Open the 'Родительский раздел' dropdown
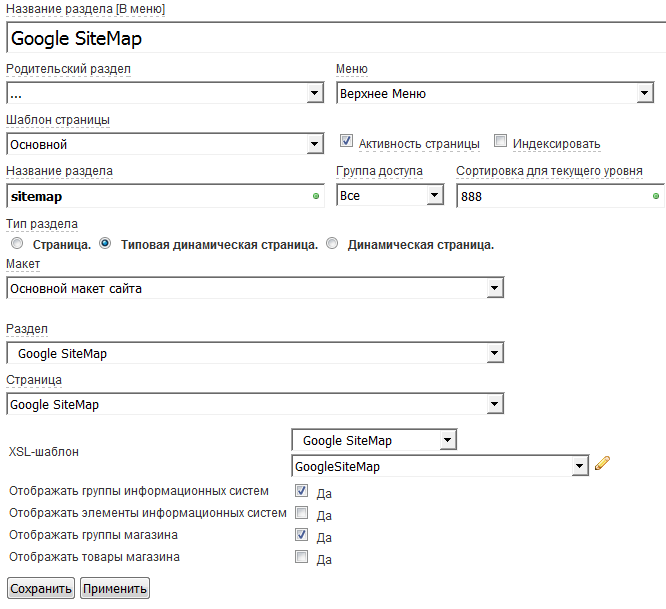Screen dimensions: 666x609 (x=164, y=94)
